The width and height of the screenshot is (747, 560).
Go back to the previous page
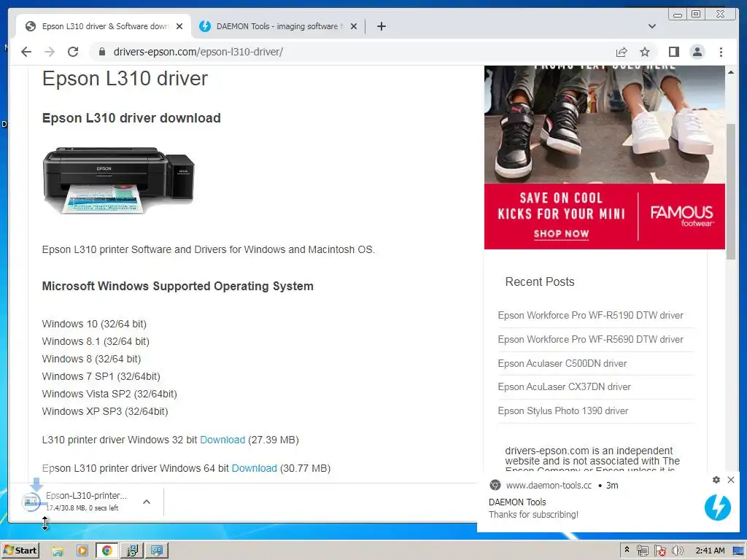tap(26, 52)
